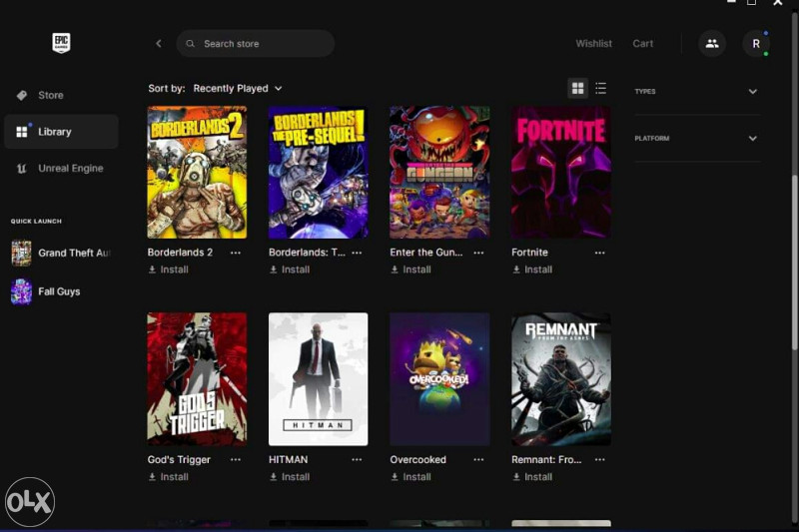Image resolution: width=799 pixels, height=532 pixels.
Task: Go to Store in sidebar
Action: [x=50, y=95]
